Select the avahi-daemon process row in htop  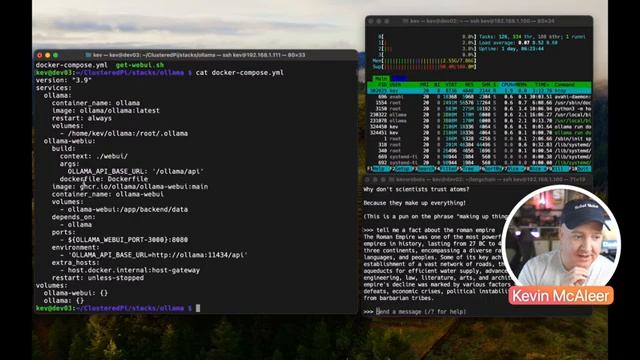click(480, 97)
